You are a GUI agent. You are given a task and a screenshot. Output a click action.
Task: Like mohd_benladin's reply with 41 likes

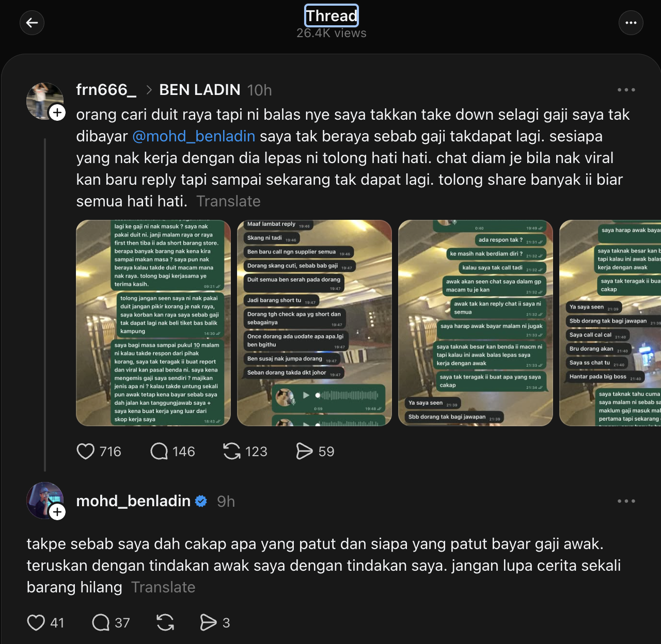[36, 623]
